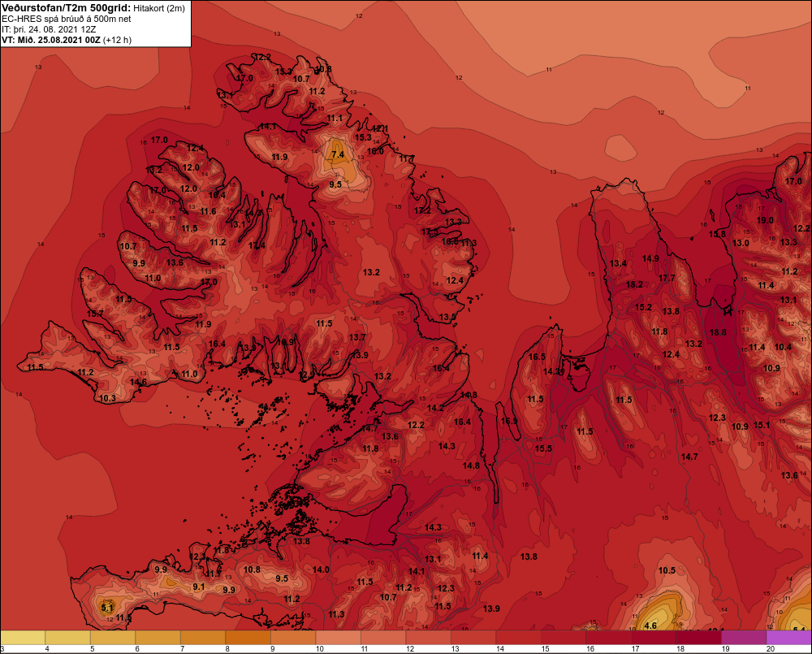Click the 16.9 temperature value

tap(509, 421)
